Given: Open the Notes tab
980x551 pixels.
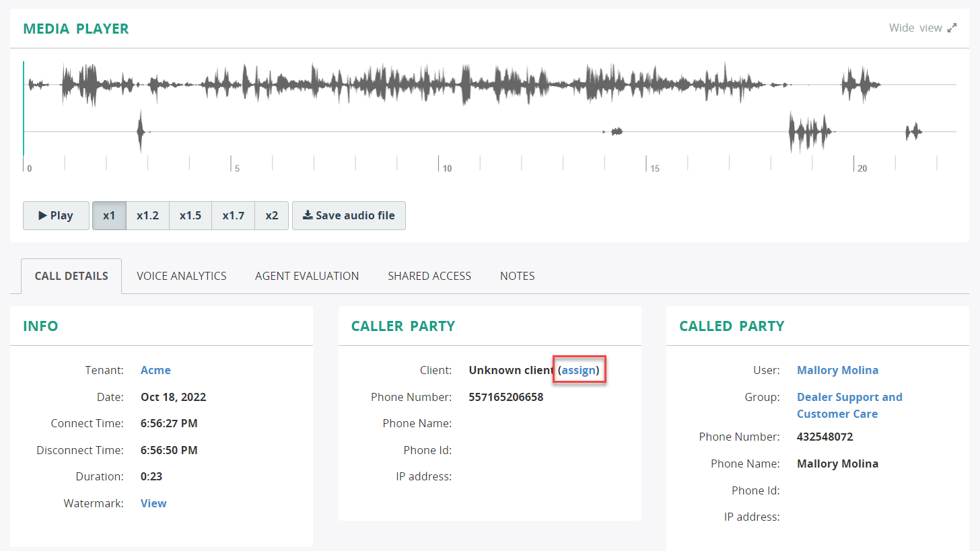Looking at the screenshot, I should click(518, 276).
